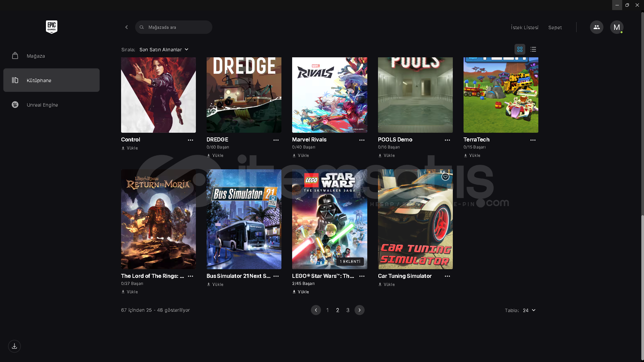Go to page 1
The image size is (644, 362).
coord(328,310)
